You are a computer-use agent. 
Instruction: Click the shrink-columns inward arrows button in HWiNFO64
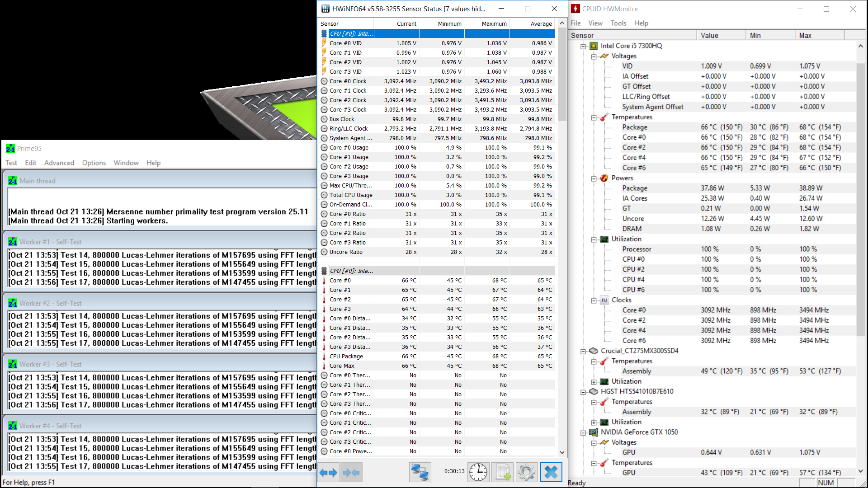tap(351, 473)
